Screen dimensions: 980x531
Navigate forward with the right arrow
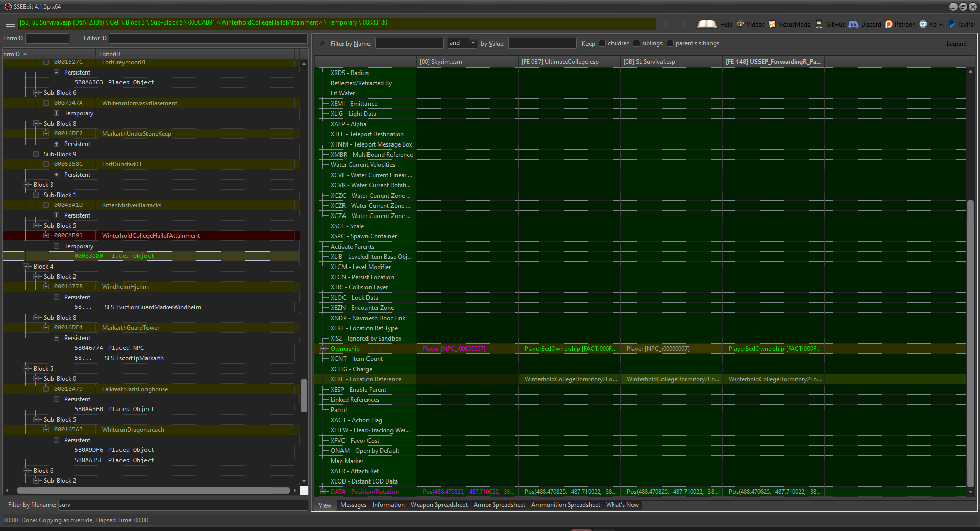(683, 24)
